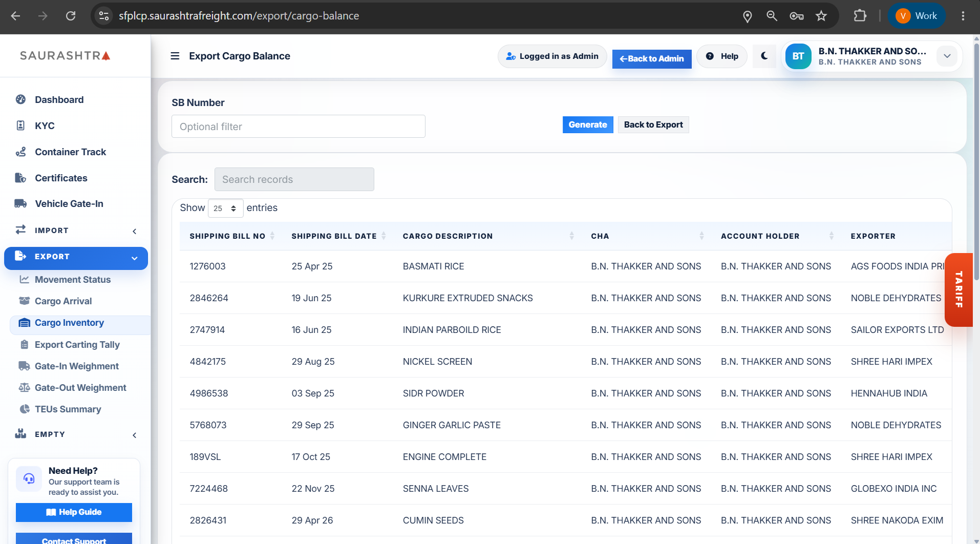This screenshot has width=980, height=544.
Task: Open Export Carting Tally
Action: tap(77, 344)
